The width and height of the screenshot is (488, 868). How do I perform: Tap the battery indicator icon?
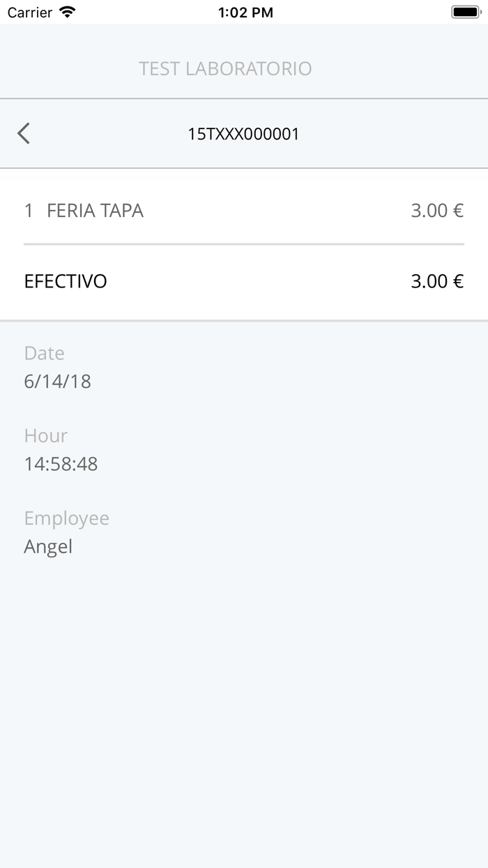click(x=464, y=10)
